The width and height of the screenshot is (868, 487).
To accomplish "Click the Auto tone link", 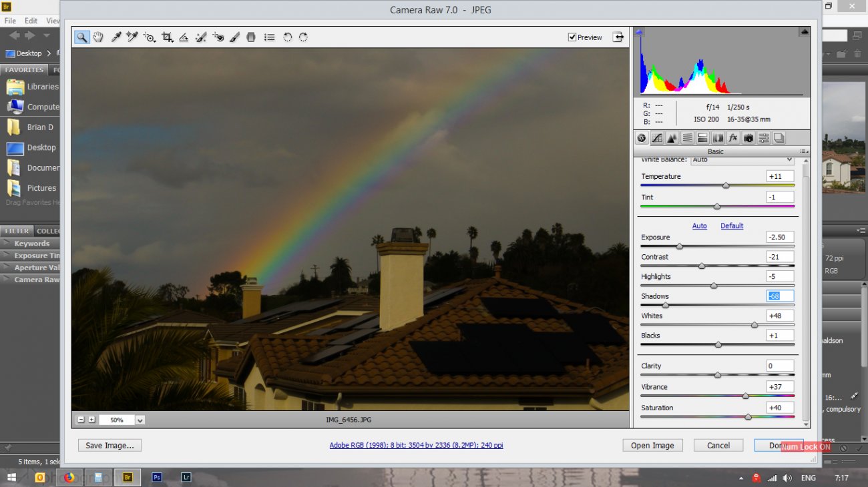I will [x=699, y=226].
